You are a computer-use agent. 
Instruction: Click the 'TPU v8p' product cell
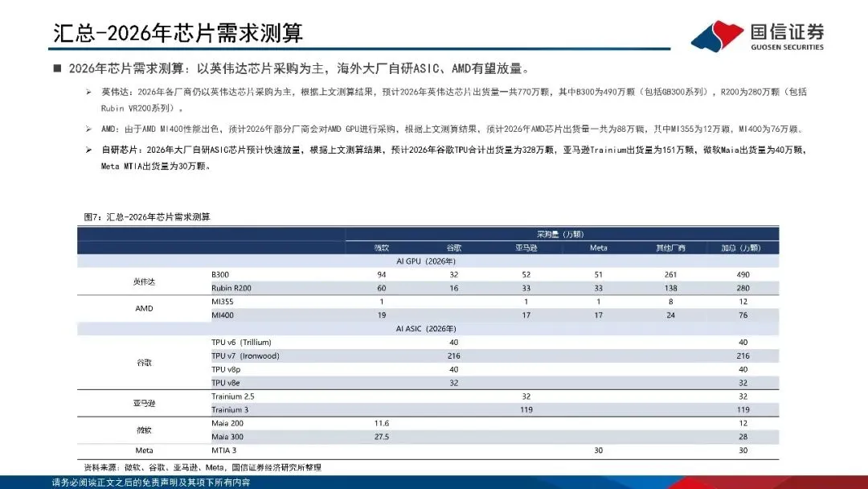pos(225,369)
